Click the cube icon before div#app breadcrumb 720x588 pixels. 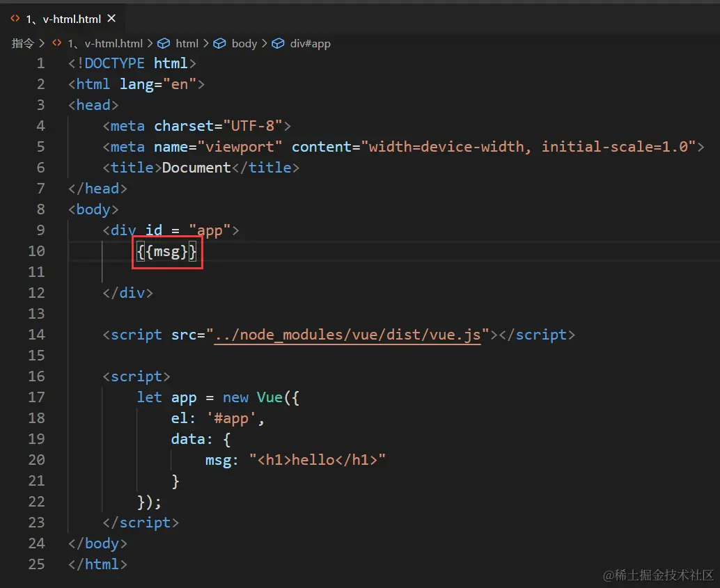(278, 44)
